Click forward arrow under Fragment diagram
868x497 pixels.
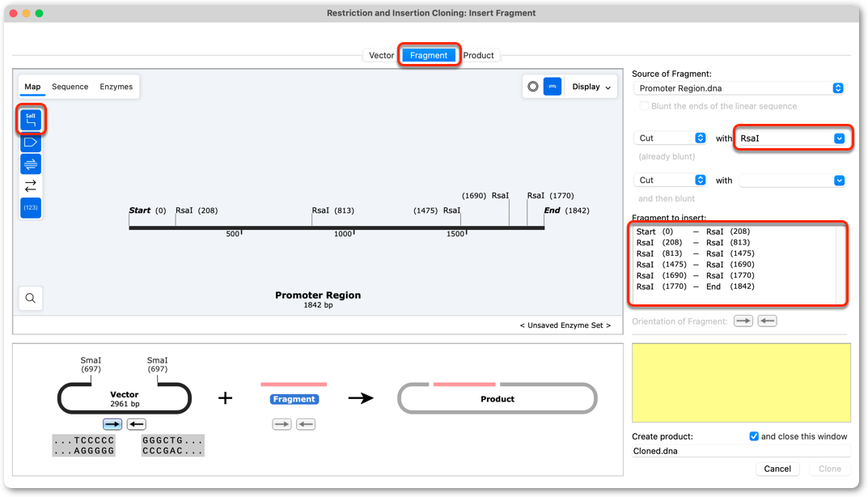pos(282,424)
